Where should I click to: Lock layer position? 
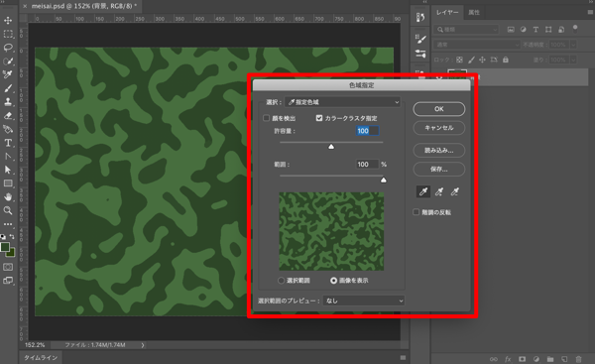click(x=482, y=60)
